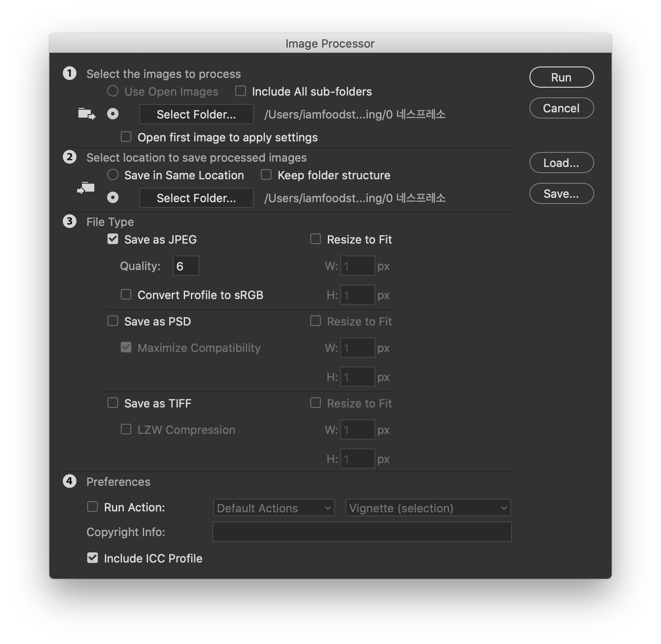Choose destination with Select Folder... in section 2
Viewport: 661px width, 644px height.
(197, 198)
